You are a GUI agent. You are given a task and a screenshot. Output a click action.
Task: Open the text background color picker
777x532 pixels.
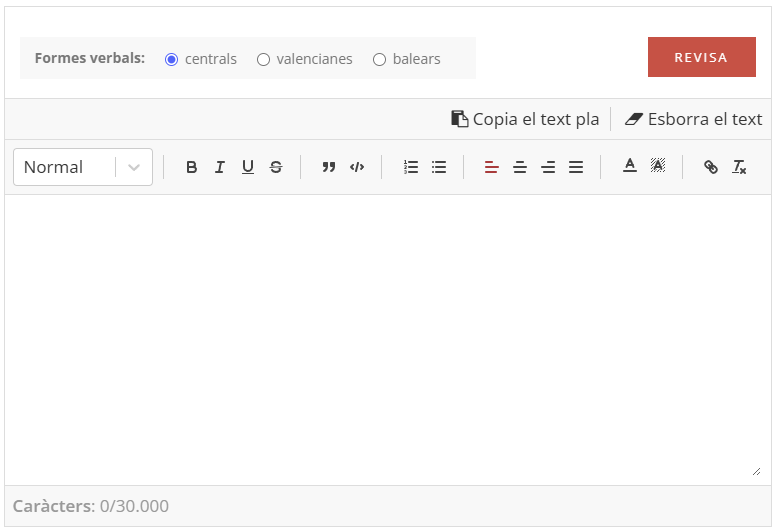point(658,165)
